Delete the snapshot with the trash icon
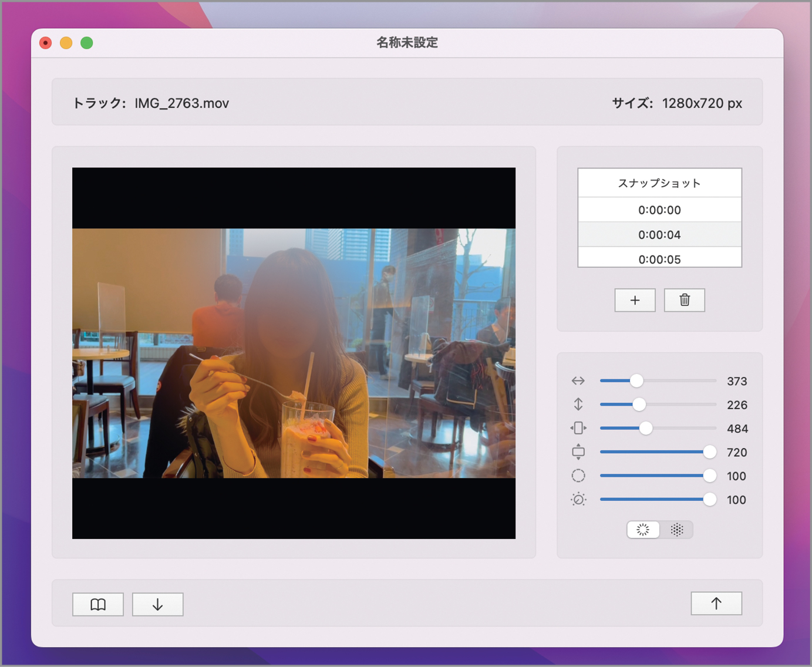This screenshot has height=667, width=812. click(684, 300)
